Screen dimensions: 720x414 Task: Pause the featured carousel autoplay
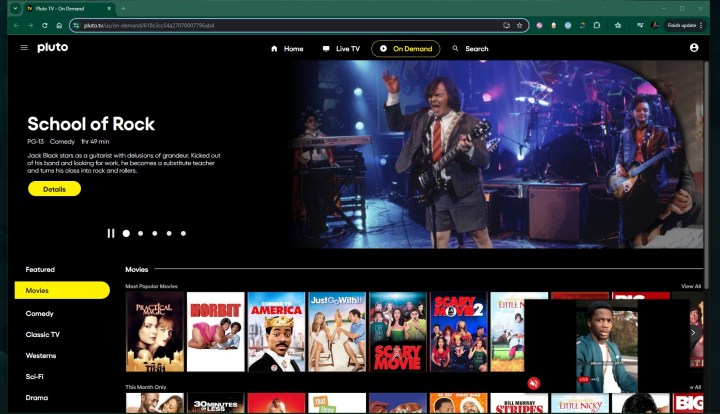(x=111, y=233)
